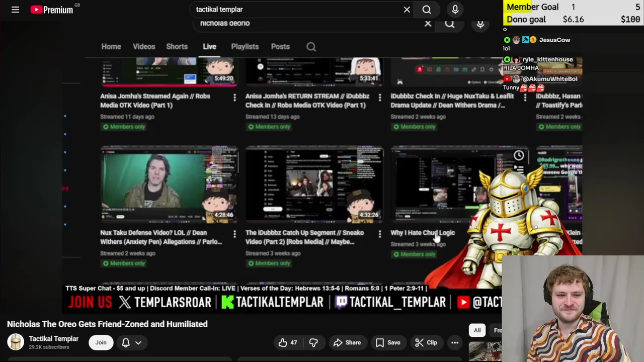The image size is (644, 362).
Task: Save video to a playlist
Action: (388, 342)
